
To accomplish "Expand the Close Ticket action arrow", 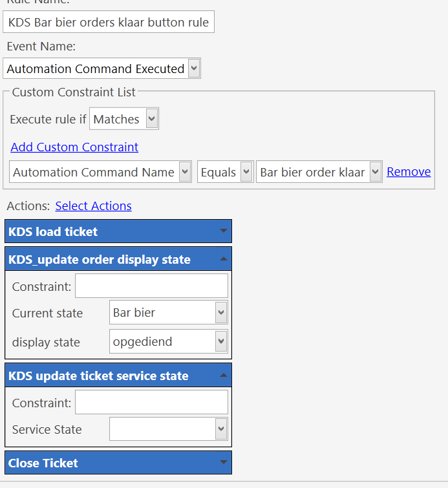I will tap(223, 462).
